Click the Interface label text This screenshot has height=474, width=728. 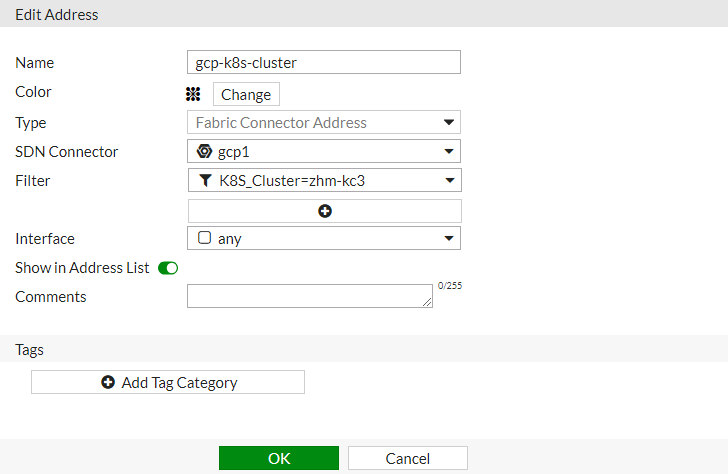coord(45,239)
